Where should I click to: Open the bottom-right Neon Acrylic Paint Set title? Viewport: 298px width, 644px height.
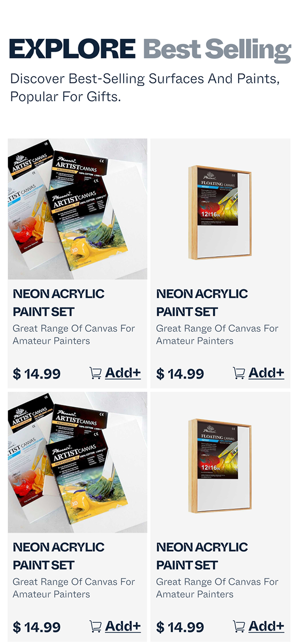coord(202,556)
